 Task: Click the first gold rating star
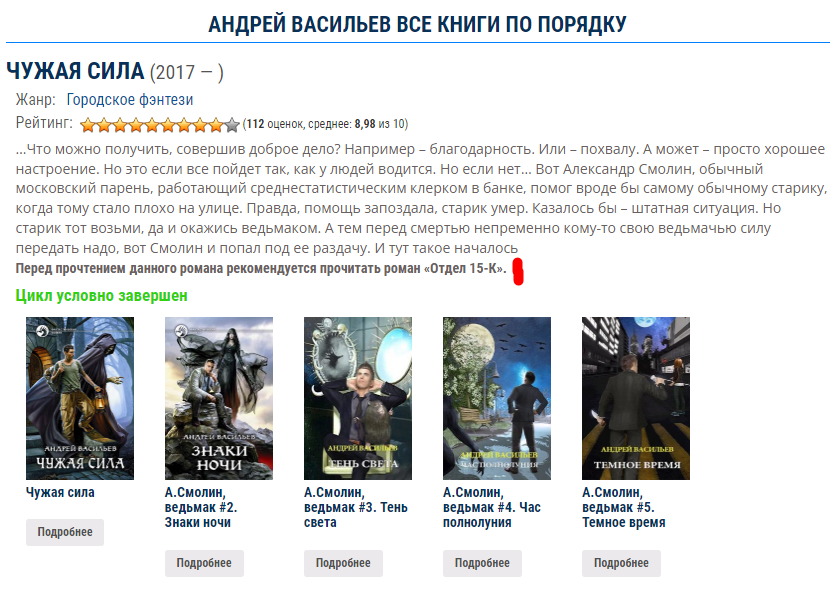point(88,125)
